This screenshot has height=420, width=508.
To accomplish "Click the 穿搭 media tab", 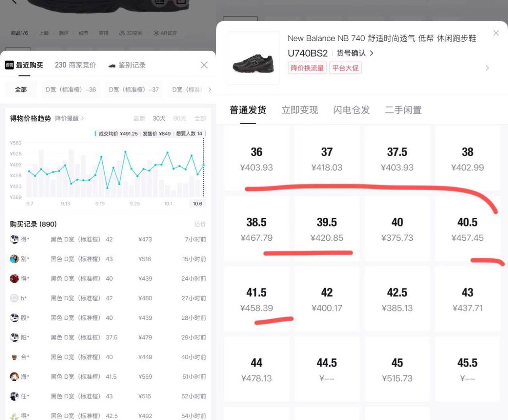I will coord(103,33).
